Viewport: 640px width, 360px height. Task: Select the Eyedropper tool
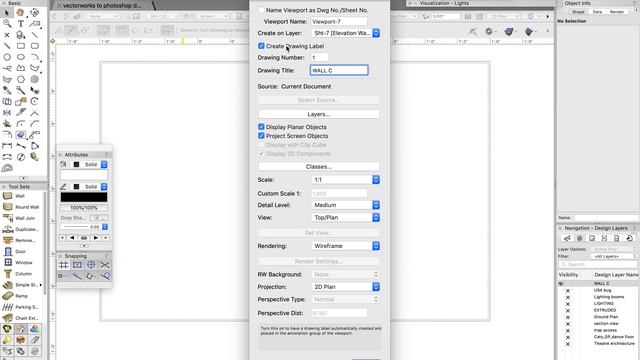pyautogui.click(x=7, y=90)
